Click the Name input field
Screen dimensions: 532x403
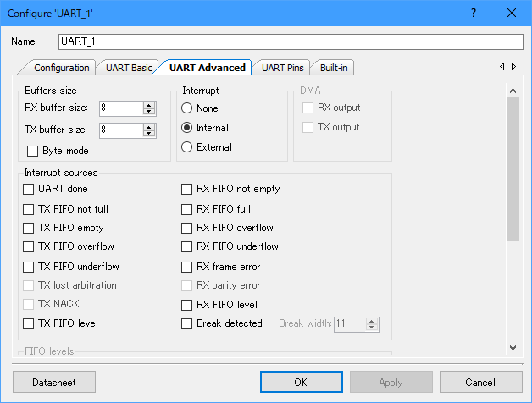291,41
